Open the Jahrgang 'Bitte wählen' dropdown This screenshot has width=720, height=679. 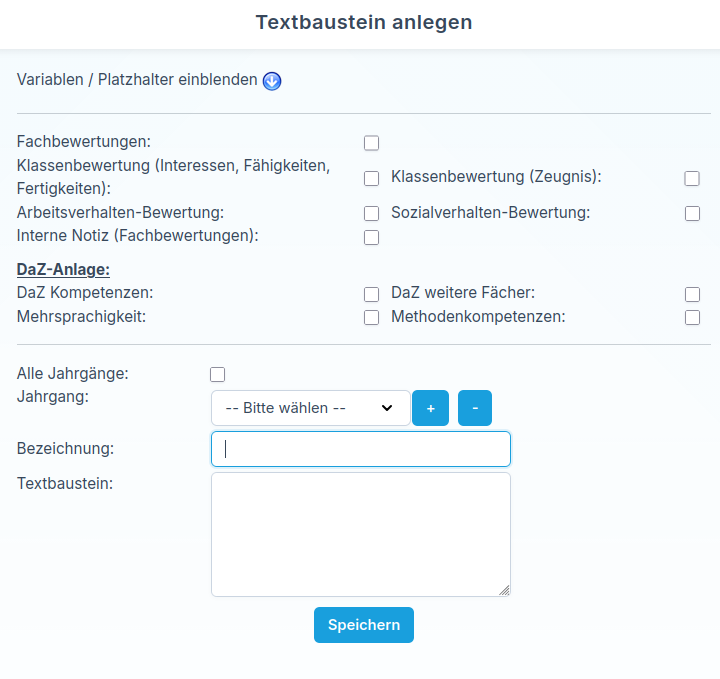pos(300,408)
